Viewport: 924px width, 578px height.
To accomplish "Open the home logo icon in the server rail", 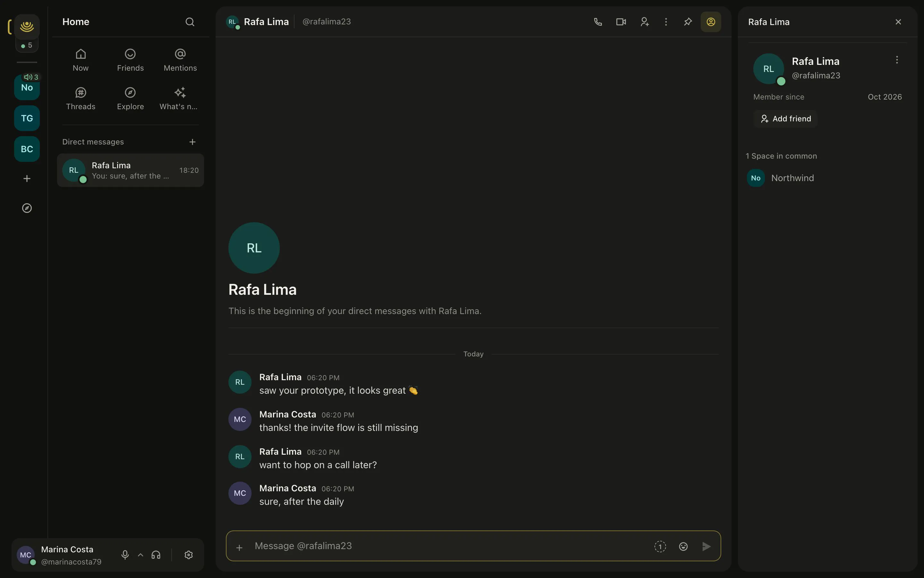I will pos(27,27).
